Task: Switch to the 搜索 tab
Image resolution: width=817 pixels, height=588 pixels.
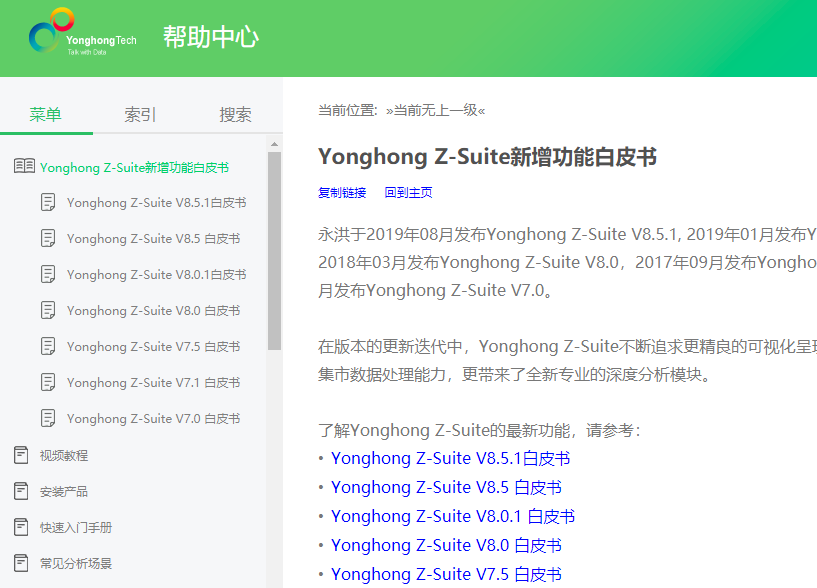Action: pyautogui.click(x=235, y=114)
